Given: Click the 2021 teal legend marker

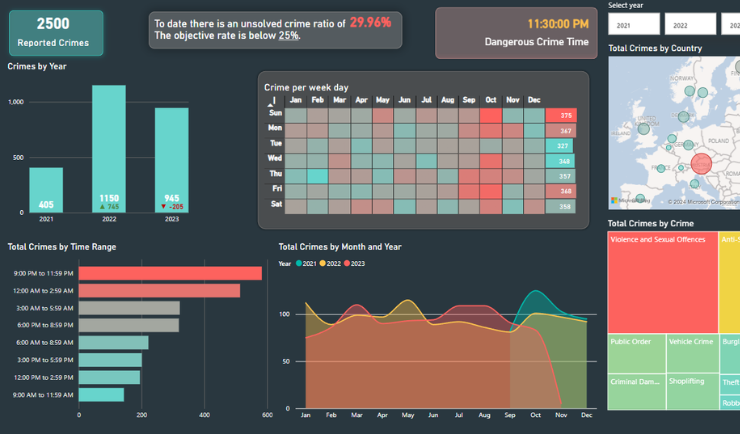Looking at the screenshot, I should (x=299, y=264).
